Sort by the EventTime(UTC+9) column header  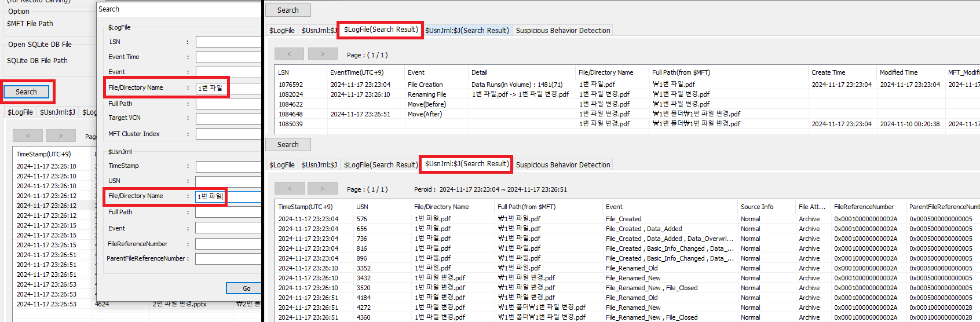tap(357, 72)
